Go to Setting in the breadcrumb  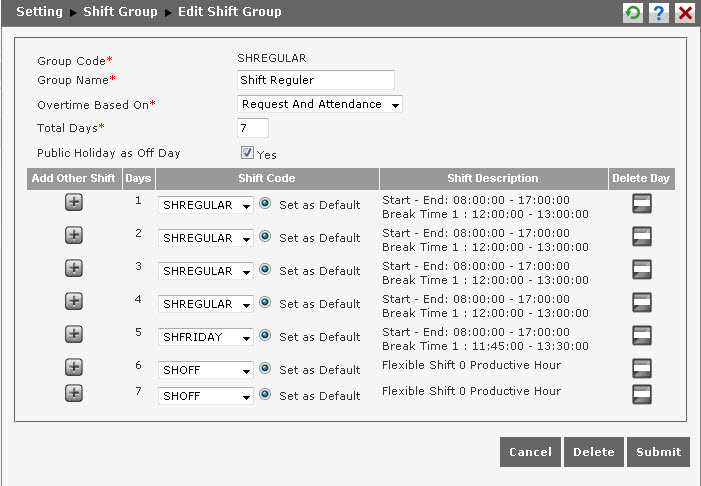click(x=39, y=12)
